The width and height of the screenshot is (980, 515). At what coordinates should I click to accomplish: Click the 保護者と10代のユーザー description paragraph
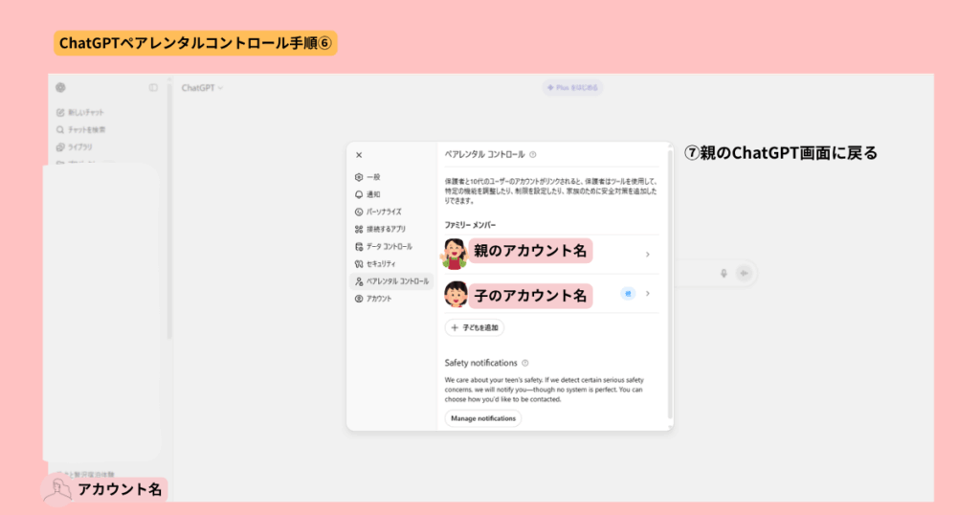[x=550, y=191]
